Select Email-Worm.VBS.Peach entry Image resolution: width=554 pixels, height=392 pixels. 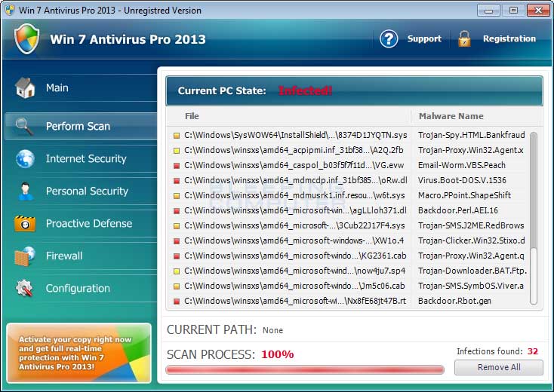461,165
